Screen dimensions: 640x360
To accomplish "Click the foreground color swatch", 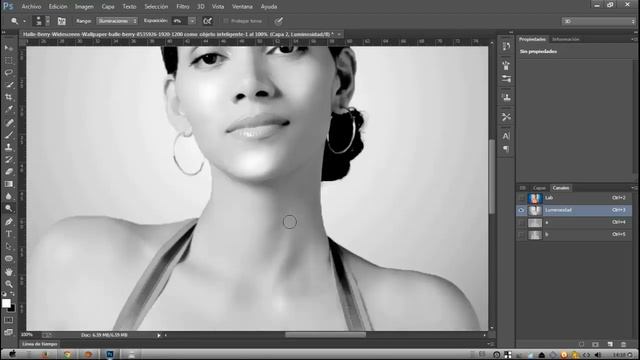I will 6,303.
